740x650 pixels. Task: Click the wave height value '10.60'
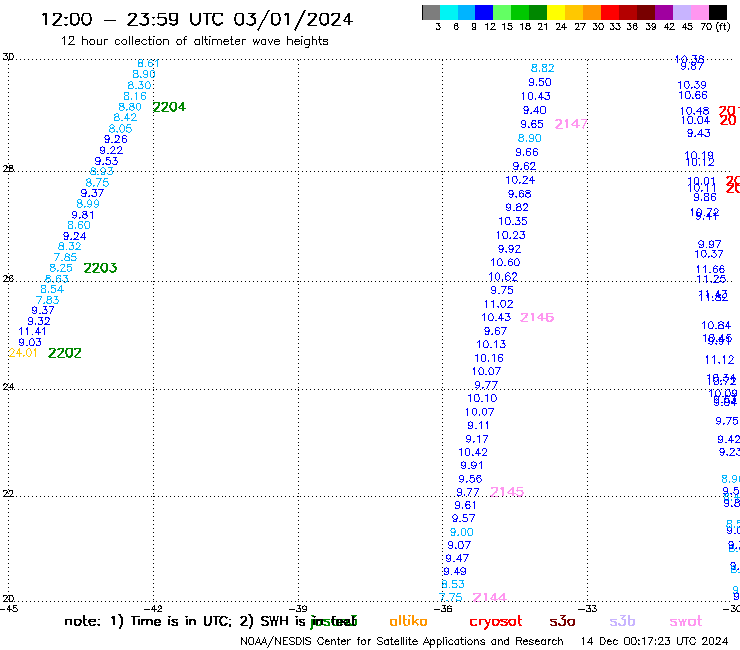tap(505, 262)
